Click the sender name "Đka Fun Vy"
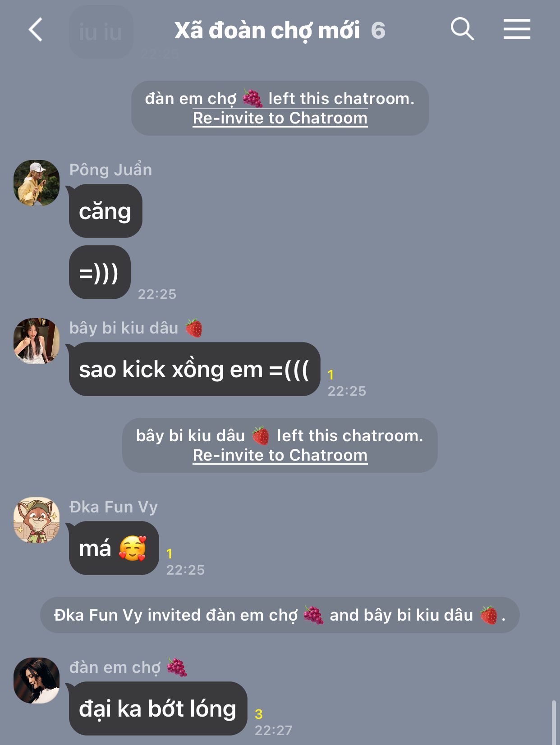This screenshot has height=745, width=560. coord(114,507)
